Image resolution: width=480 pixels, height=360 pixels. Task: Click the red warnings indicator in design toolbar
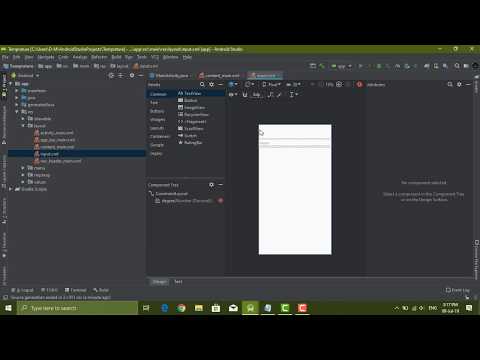(x=359, y=85)
